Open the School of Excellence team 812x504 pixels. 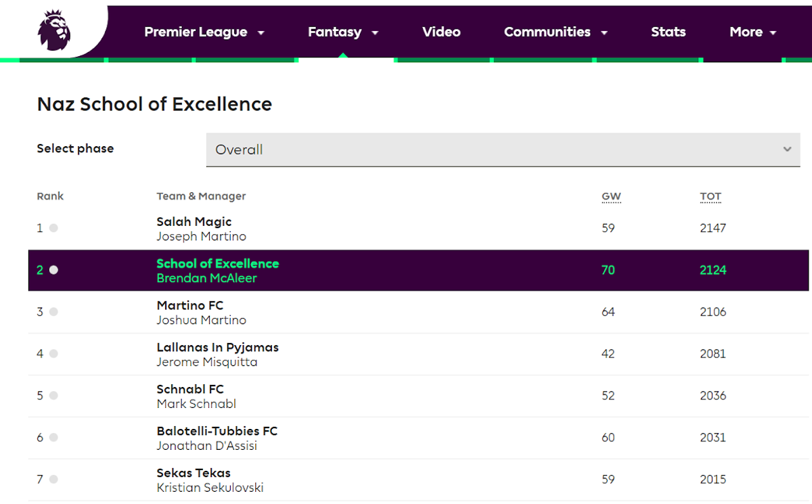[217, 264]
